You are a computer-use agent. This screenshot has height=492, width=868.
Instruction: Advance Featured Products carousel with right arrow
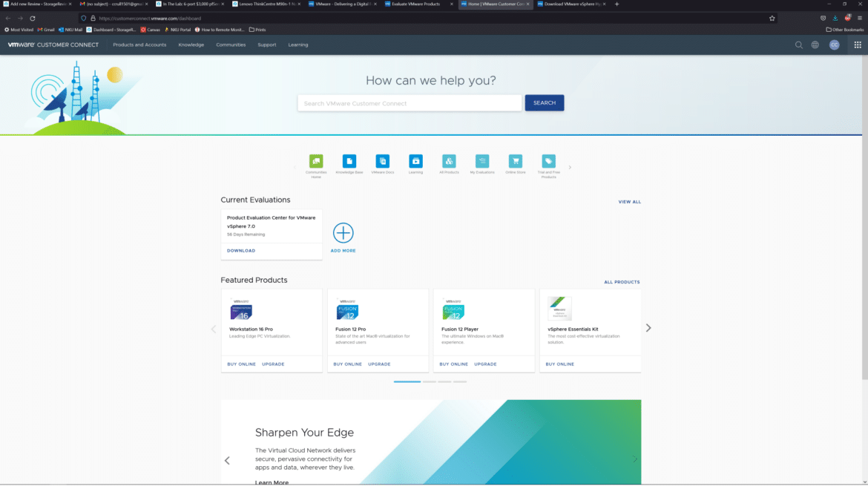(x=648, y=328)
